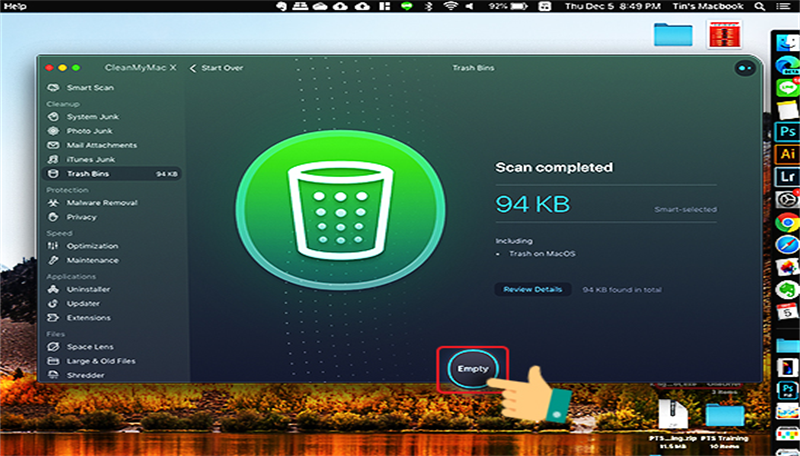
Task: Go back with Start Over
Action: click(216, 68)
